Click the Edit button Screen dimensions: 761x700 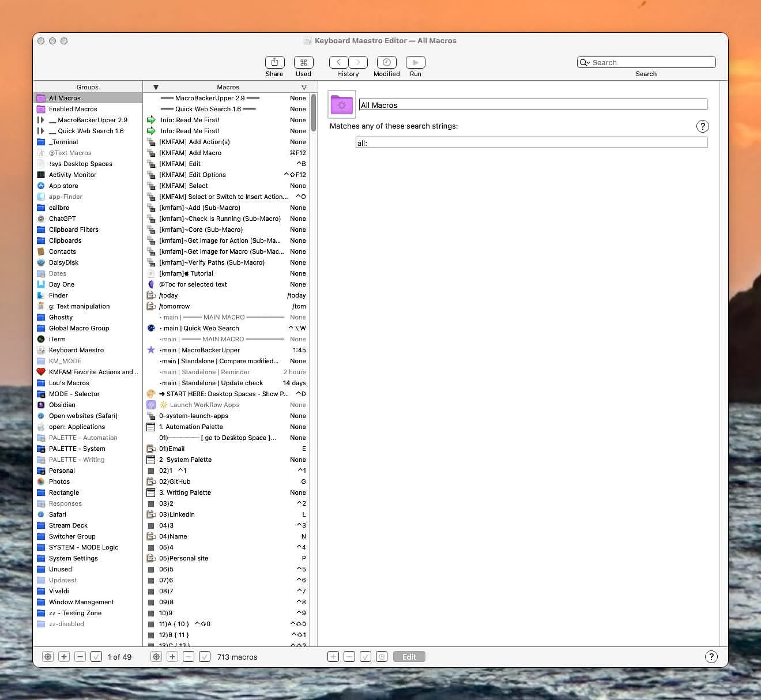[x=409, y=657]
